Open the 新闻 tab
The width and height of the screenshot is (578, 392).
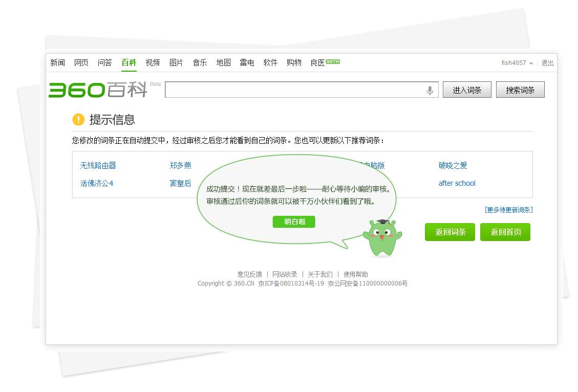tap(57, 62)
